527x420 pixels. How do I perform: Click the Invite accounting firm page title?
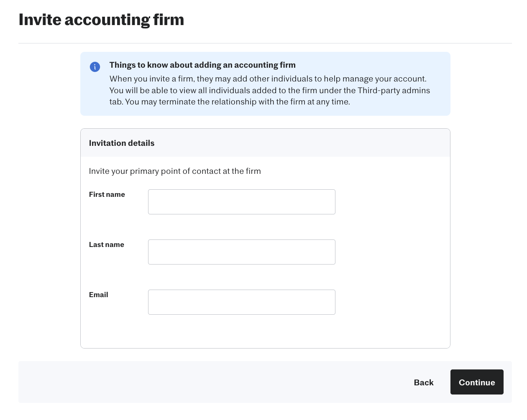(101, 20)
